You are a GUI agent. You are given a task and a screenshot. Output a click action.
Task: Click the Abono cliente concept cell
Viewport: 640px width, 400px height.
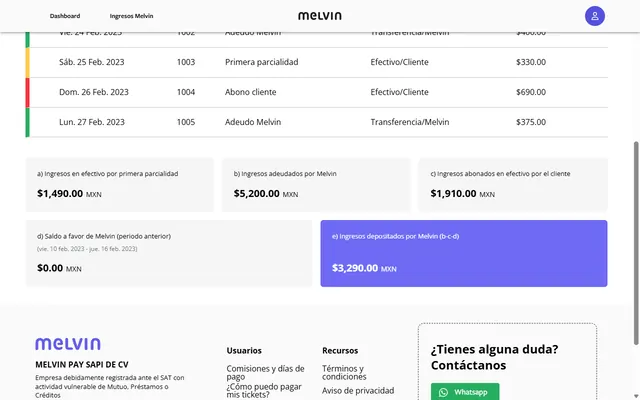[251, 92]
